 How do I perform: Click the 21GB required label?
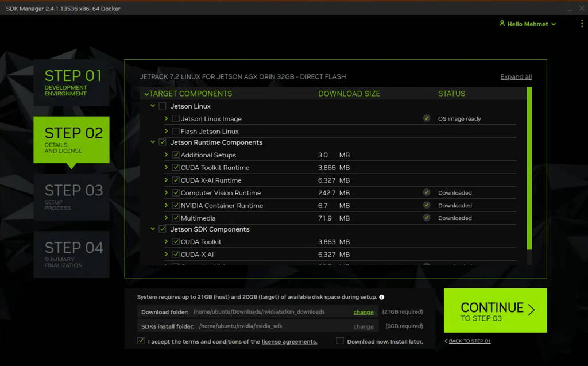click(x=403, y=311)
